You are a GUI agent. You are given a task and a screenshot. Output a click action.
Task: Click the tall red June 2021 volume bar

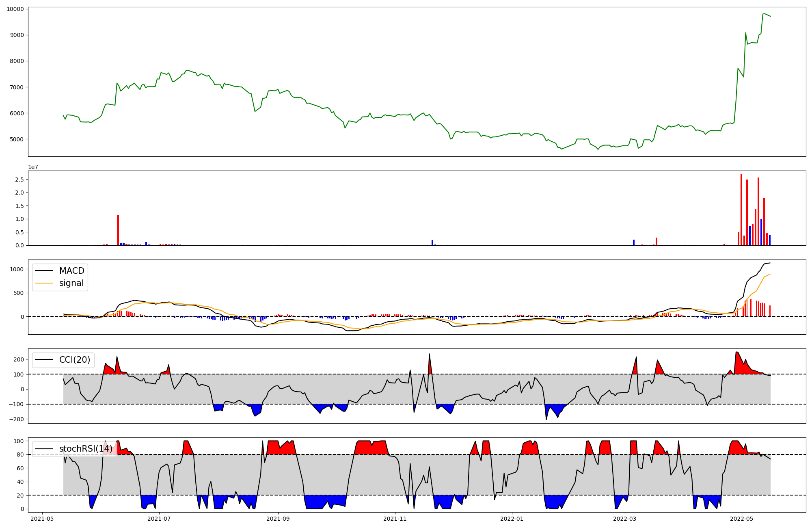(118, 230)
